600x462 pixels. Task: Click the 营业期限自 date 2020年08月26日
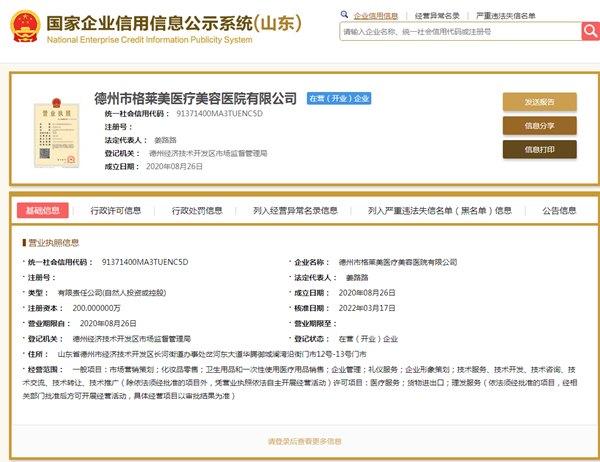[108, 323]
